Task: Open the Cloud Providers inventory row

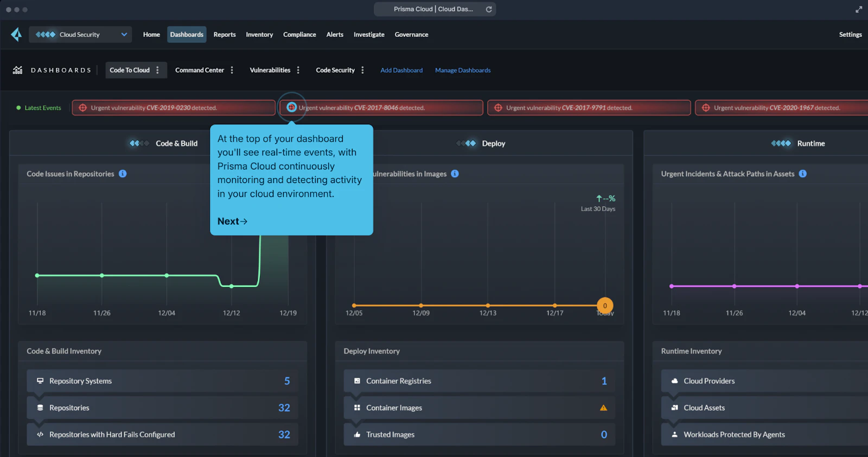Action: click(764, 381)
